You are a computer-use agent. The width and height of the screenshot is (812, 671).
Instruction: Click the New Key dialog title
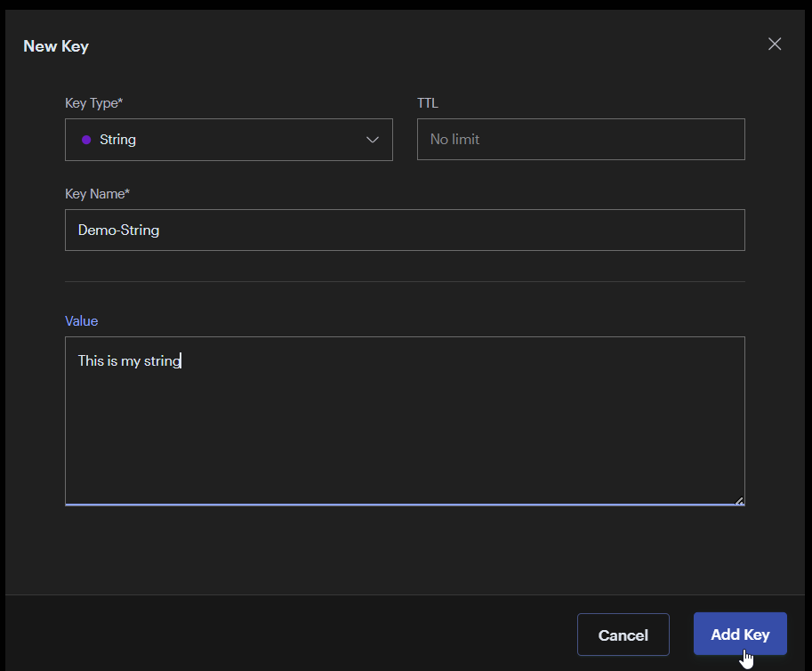(x=55, y=45)
